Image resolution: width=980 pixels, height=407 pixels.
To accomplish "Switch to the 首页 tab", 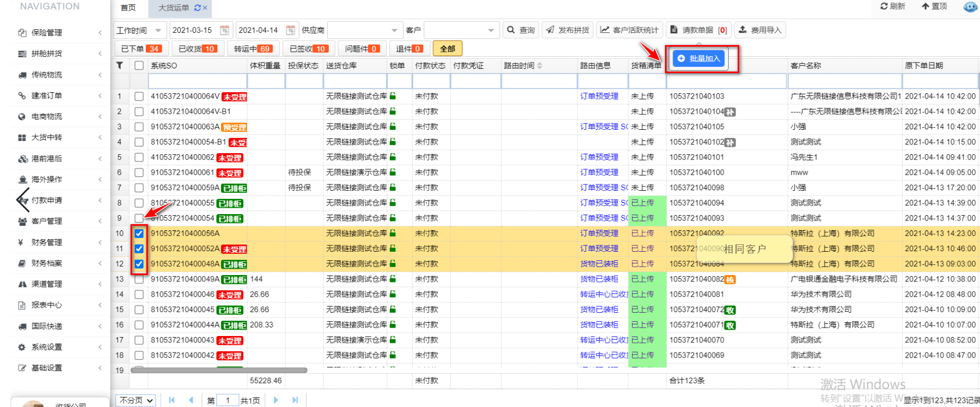I will pos(128,8).
